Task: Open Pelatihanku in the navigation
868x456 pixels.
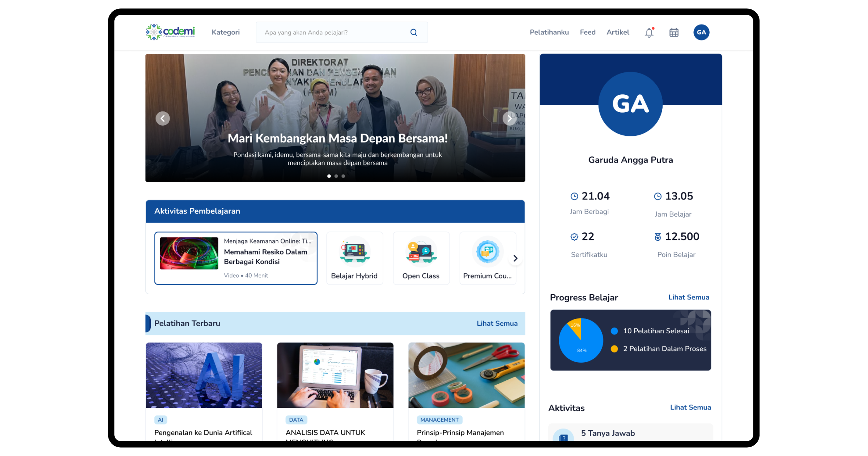Action: coord(549,32)
